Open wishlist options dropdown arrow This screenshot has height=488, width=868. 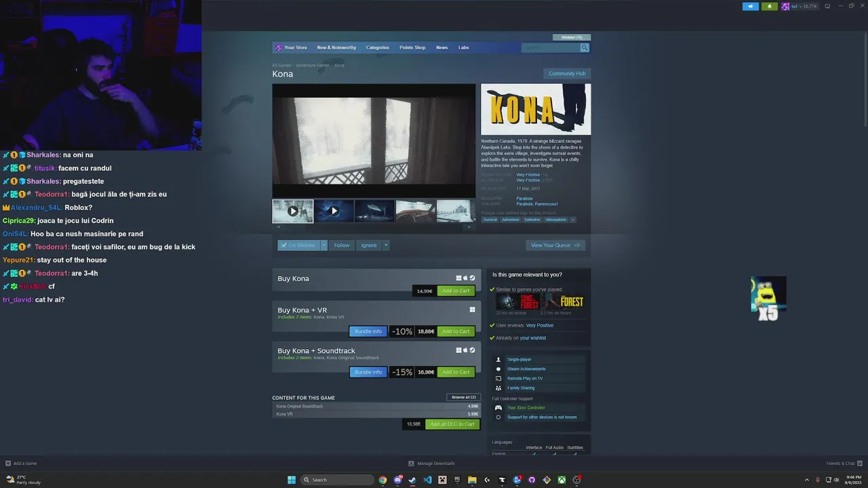pos(324,245)
